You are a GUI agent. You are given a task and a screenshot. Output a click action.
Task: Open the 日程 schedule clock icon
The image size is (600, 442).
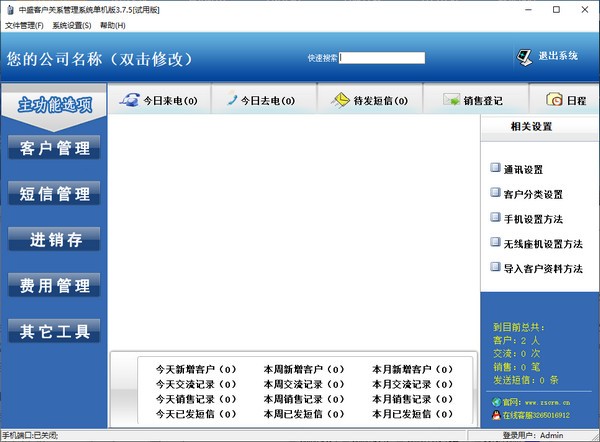click(x=554, y=100)
